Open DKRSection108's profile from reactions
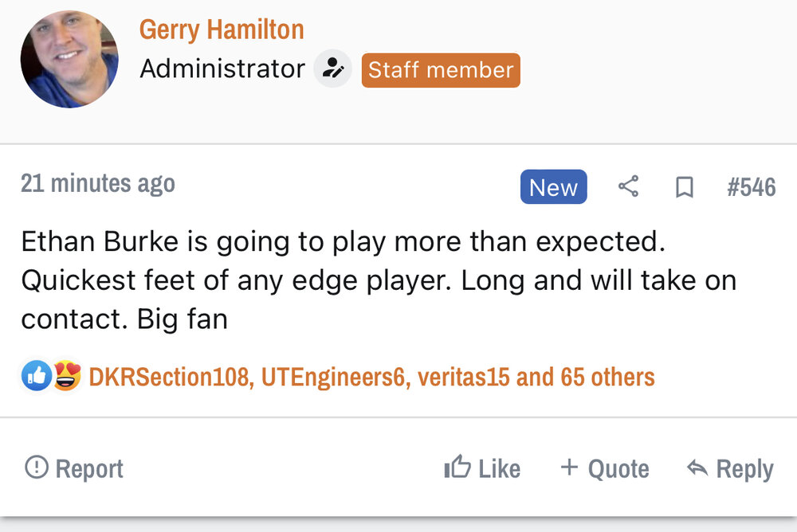 click(x=169, y=377)
